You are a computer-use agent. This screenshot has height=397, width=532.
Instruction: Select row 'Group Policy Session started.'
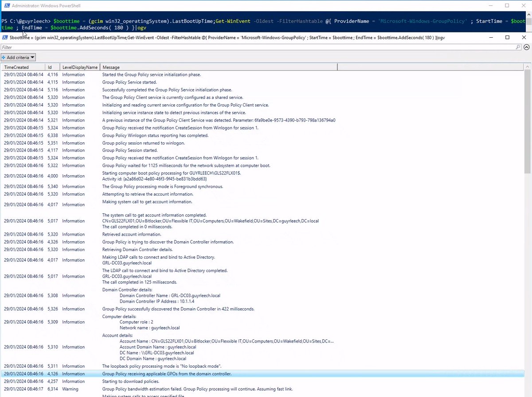[x=262, y=150]
